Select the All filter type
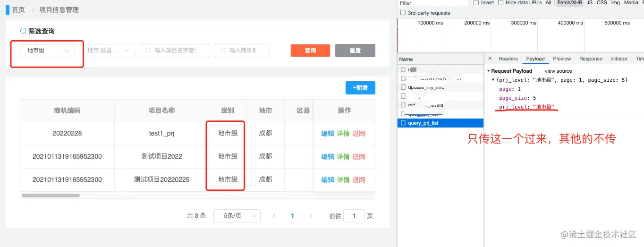This screenshot has width=644, height=247. click(x=548, y=3)
